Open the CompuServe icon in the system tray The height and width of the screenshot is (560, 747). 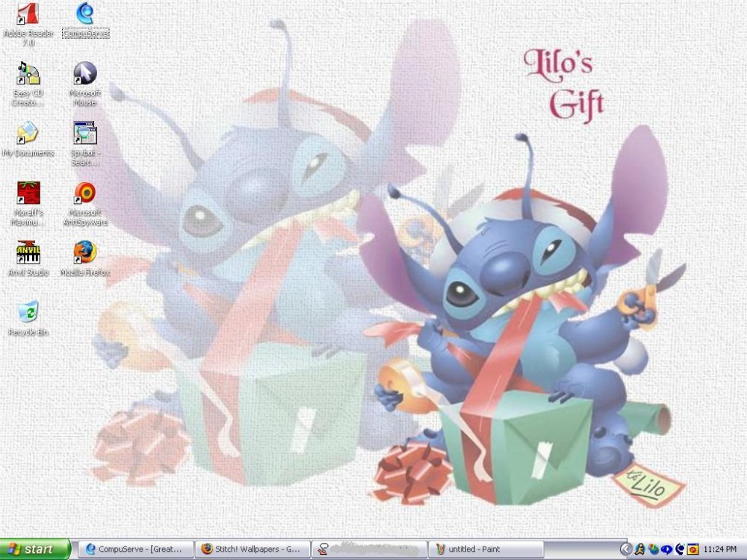click(x=678, y=549)
